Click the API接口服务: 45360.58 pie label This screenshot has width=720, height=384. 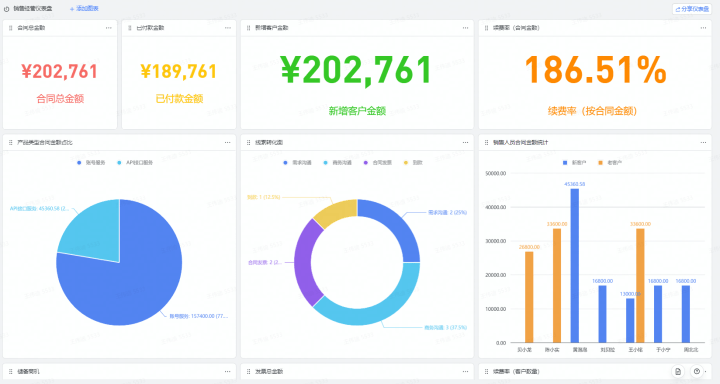click(39, 209)
